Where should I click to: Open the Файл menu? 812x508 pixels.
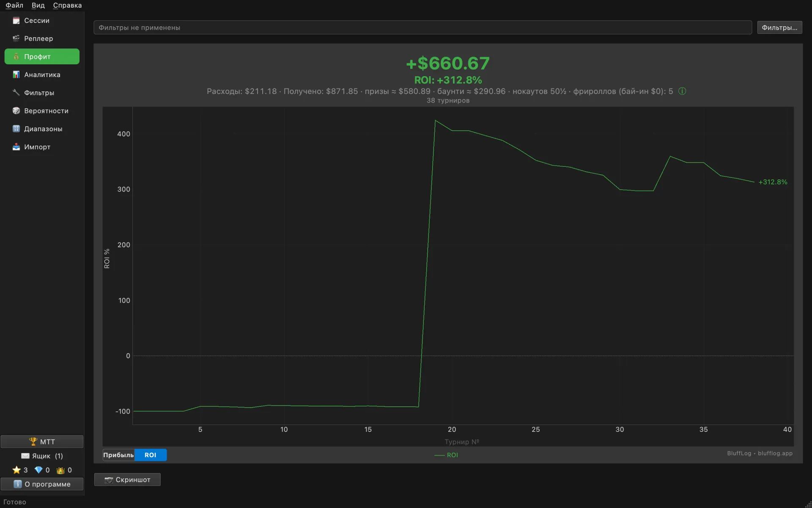point(14,6)
